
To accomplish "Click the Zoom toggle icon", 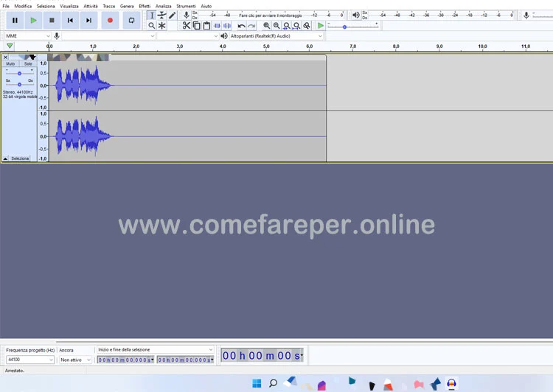I will pyautogui.click(x=307, y=25).
